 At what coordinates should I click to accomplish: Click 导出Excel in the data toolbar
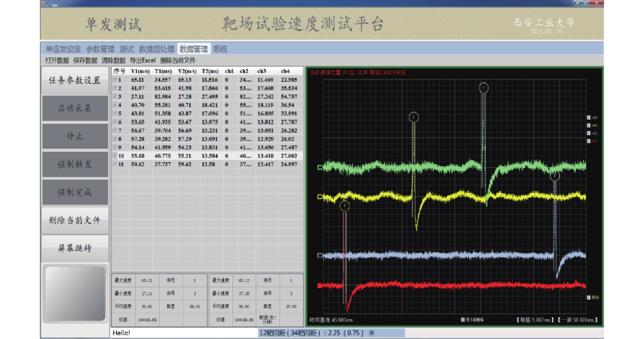click(x=143, y=60)
